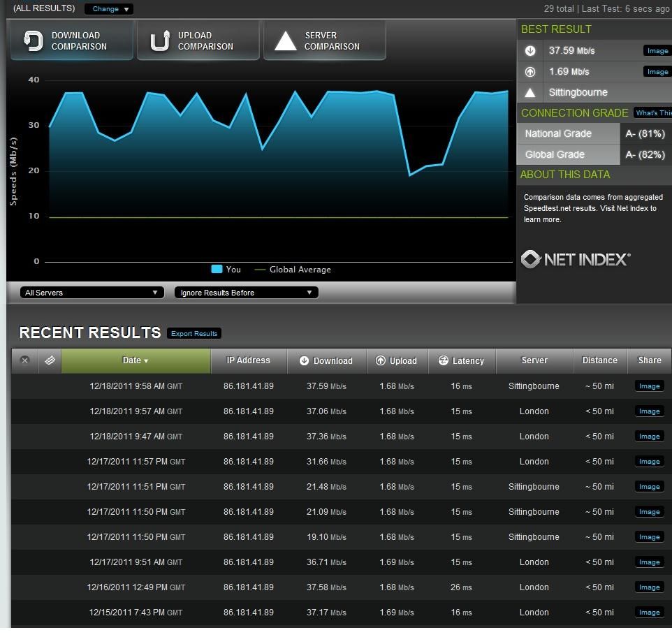This screenshot has height=637, width=672.
Task: Sort results by the Date column
Action: 136,360
